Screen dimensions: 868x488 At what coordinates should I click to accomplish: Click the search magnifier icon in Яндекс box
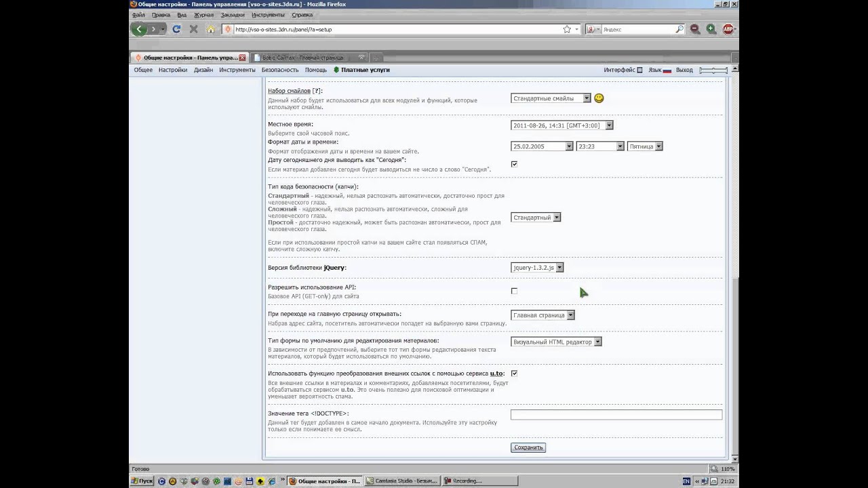click(679, 29)
